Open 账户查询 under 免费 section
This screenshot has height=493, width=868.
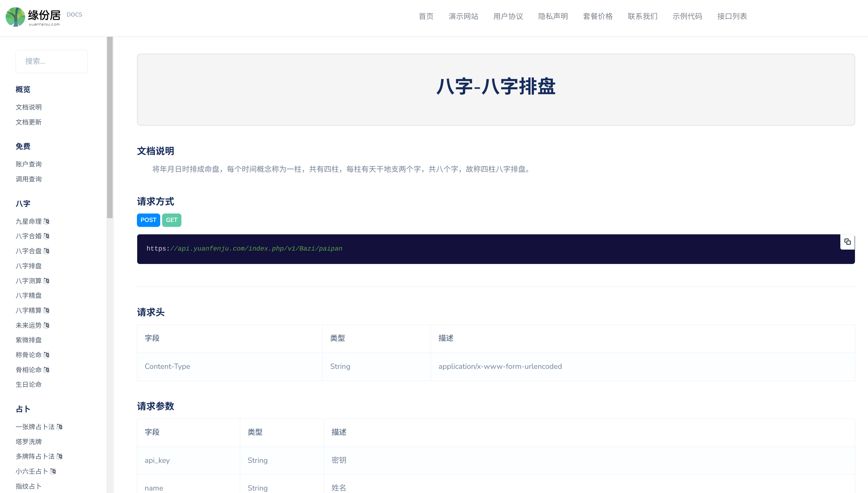29,164
